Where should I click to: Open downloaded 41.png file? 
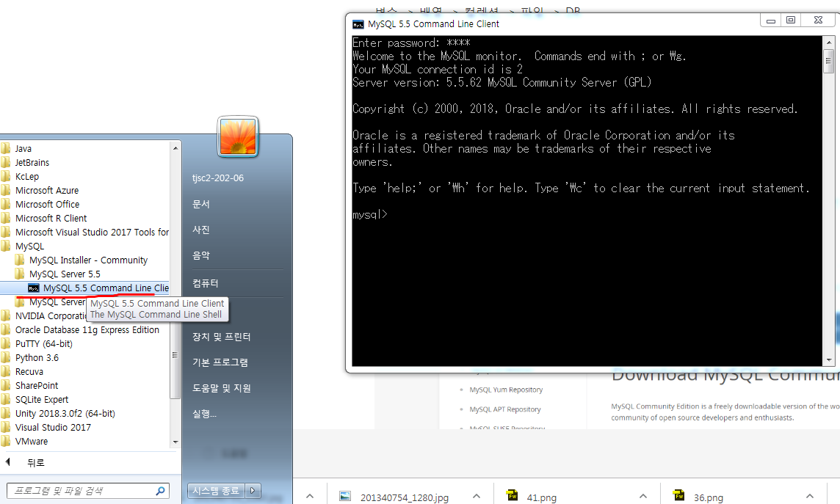(x=542, y=497)
